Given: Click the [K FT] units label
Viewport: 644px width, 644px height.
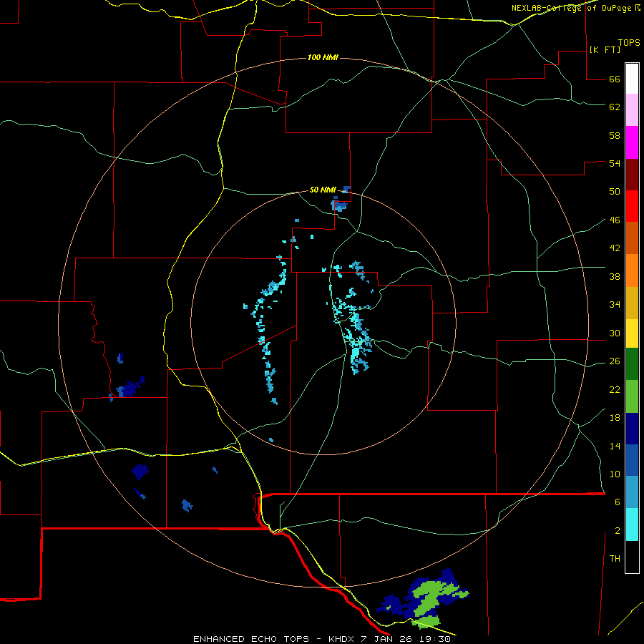Looking at the screenshot, I should click(x=605, y=49).
